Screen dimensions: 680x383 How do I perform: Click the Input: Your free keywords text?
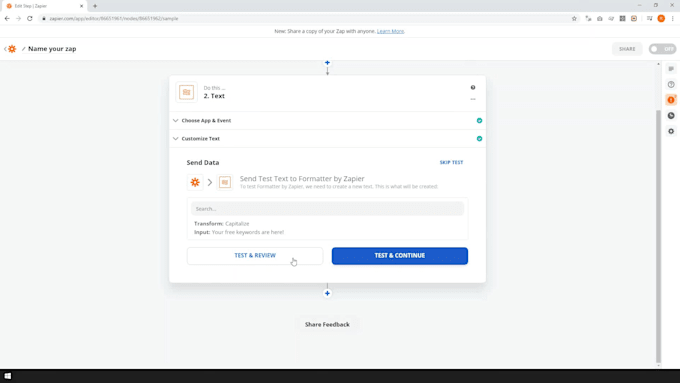239,232
